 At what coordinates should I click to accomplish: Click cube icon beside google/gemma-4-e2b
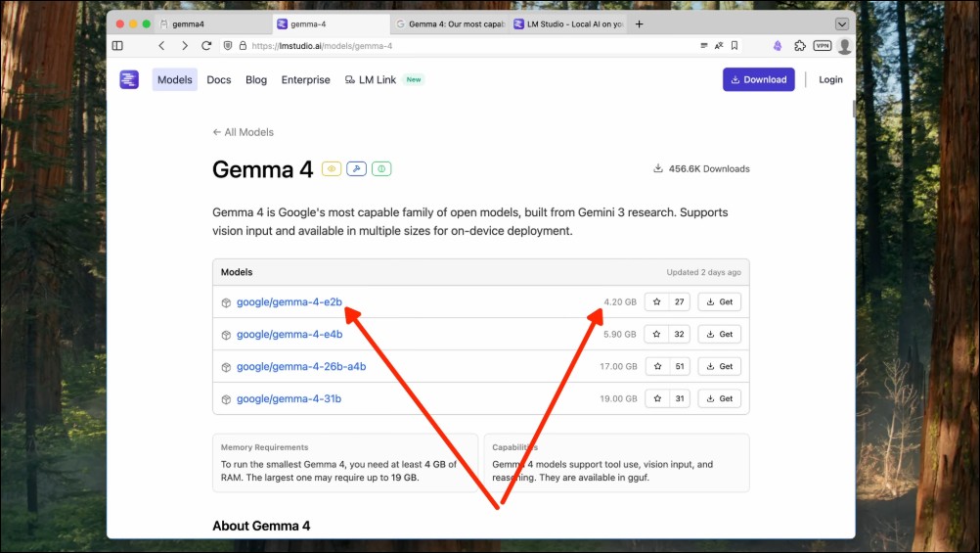pyautogui.click(x=226, y=302)
